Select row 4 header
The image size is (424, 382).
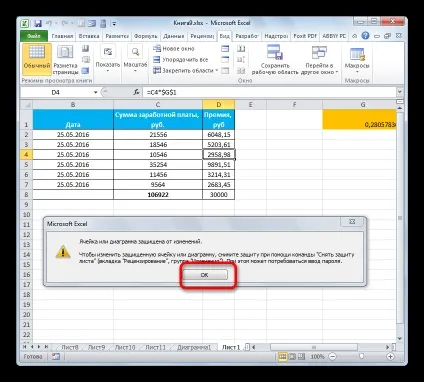point(26,154)
